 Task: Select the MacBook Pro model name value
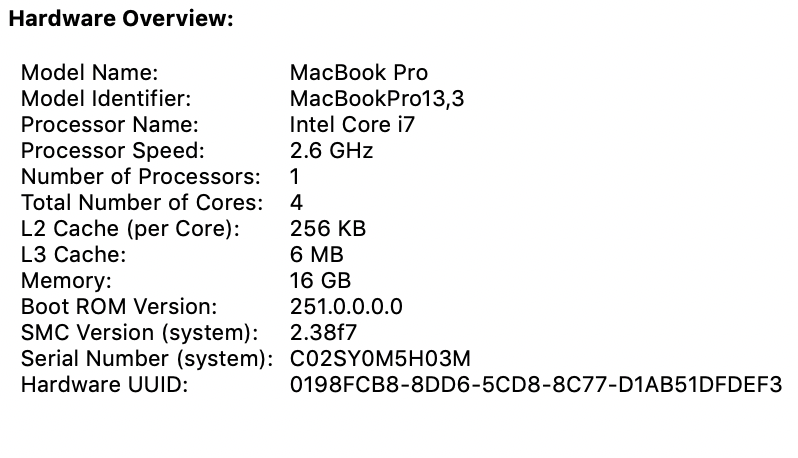click(358, 73)
